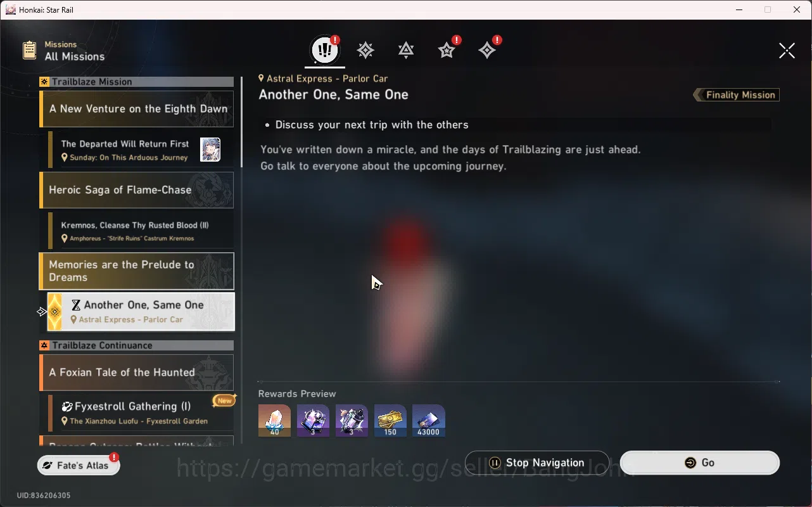View the Traveler's Guide reward icon
This screenshot has width=812, height=507.
pos(313,421)
